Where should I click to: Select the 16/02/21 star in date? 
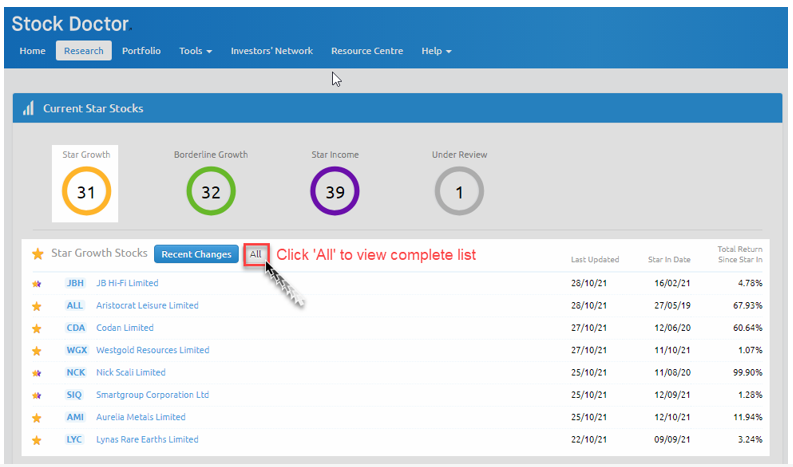[672, 283]
